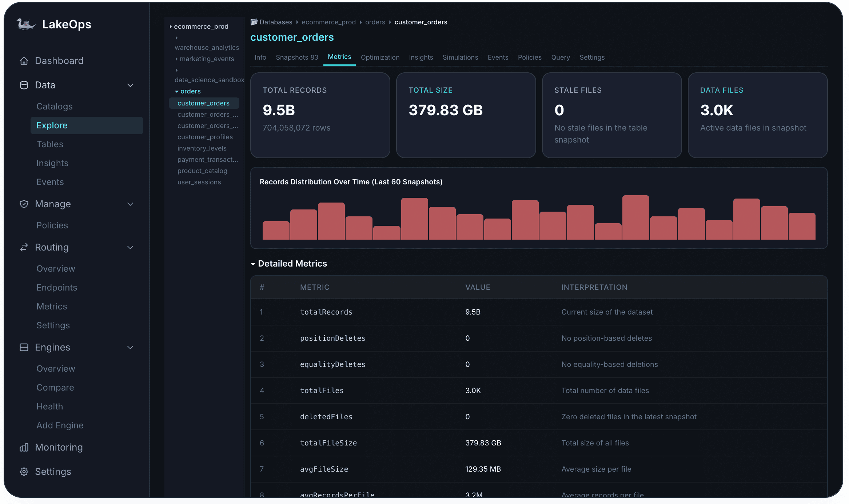This screenshot has height=504, width=849.
Task: Click orders in breadcrumb
Action: [x=375, y=22]
